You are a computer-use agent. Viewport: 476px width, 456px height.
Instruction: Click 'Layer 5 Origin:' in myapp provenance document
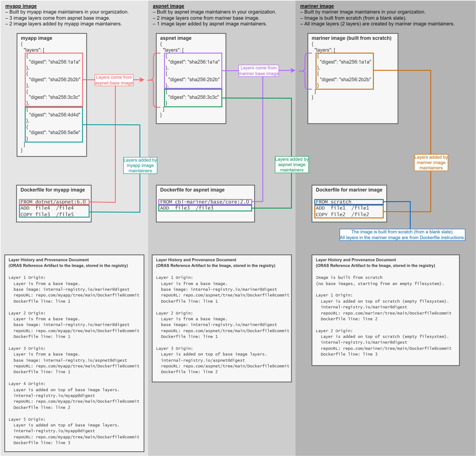[27, 419]
